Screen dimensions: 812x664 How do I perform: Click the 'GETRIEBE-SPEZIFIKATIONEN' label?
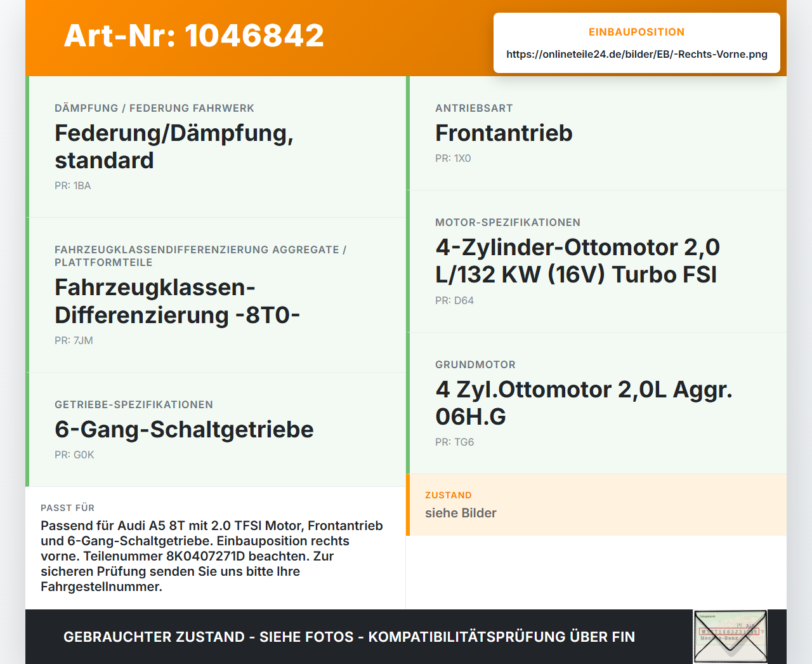(x=134, y=404)
